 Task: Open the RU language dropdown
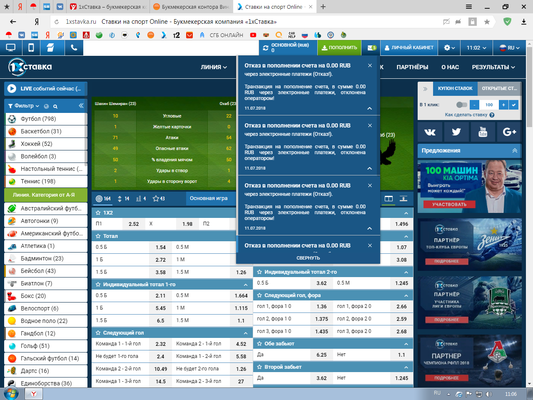coord(509,48)
